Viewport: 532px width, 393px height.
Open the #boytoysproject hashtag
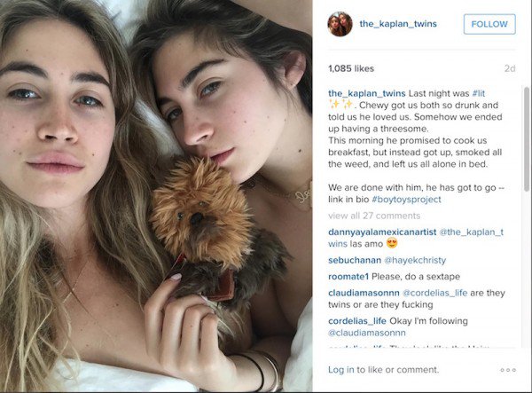click(x=406, y=200)
